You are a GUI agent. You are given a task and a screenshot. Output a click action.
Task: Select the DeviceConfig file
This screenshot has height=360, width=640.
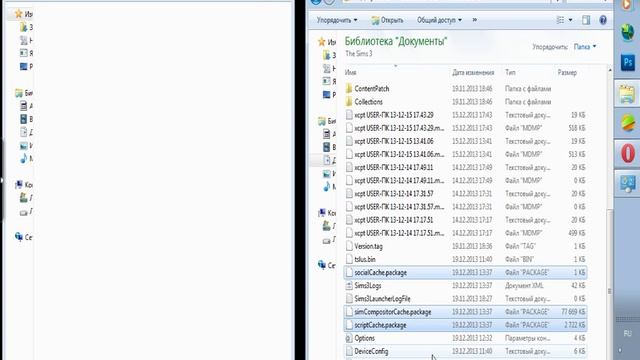click(x=465, y=351)
